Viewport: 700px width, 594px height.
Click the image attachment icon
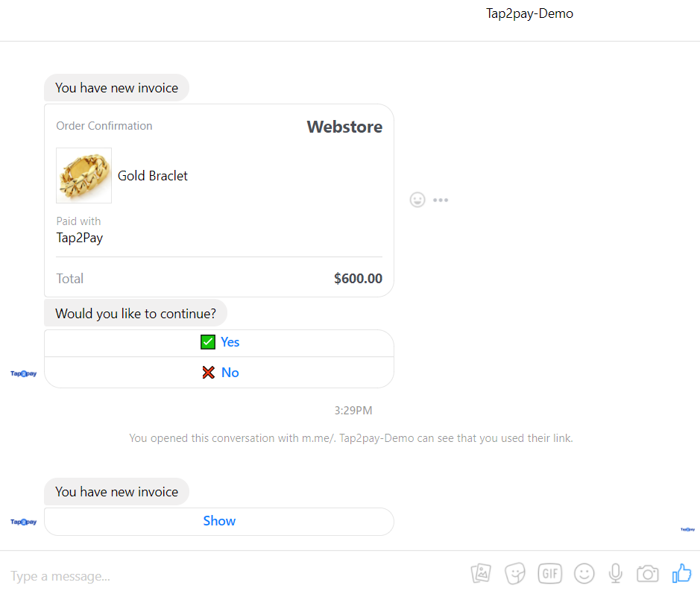tap(481, 573)
